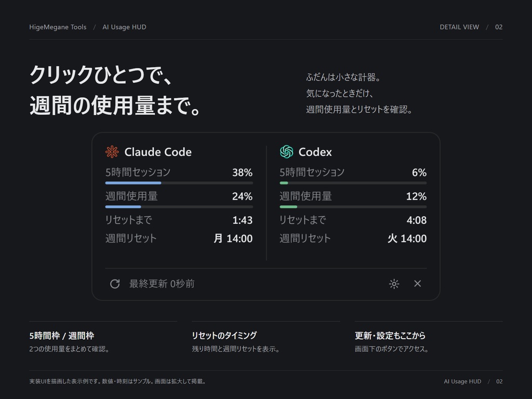Click the DETAIL VIEW label

click(459, 27)
